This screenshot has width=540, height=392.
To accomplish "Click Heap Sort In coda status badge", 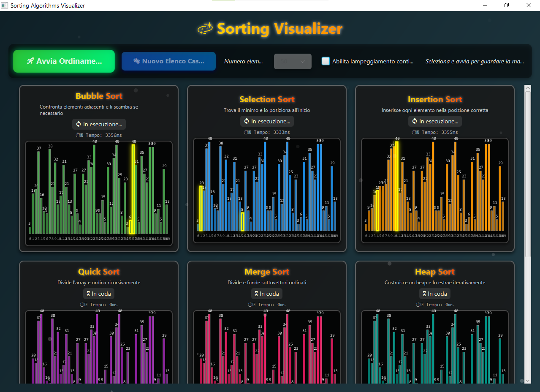I will pyautogui.click(x=435, y=294).
